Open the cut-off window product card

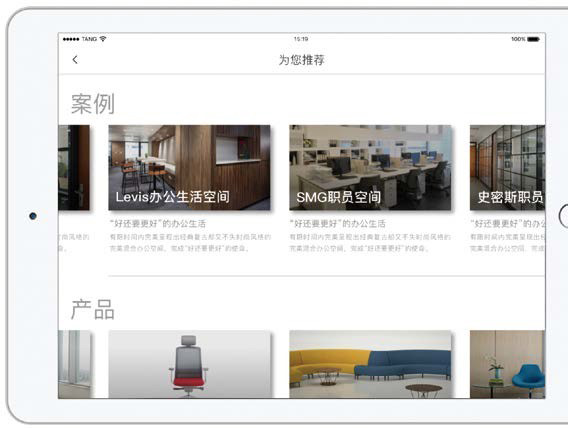pos(74,364)
